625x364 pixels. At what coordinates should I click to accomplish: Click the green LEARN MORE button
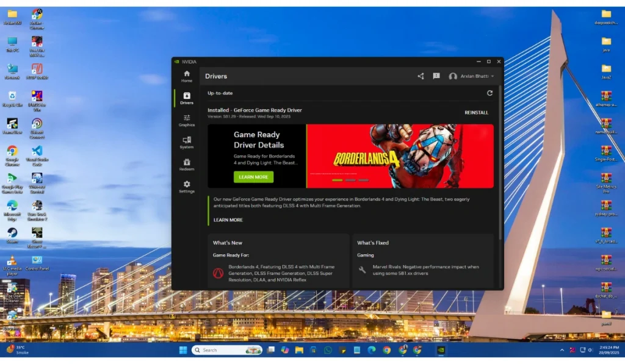(253, 177)
